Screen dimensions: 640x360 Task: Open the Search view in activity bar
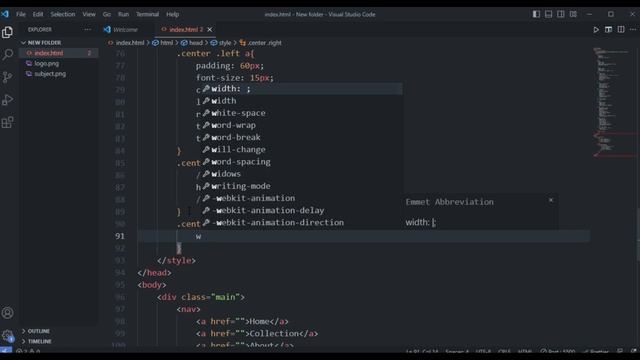(7, 54)
